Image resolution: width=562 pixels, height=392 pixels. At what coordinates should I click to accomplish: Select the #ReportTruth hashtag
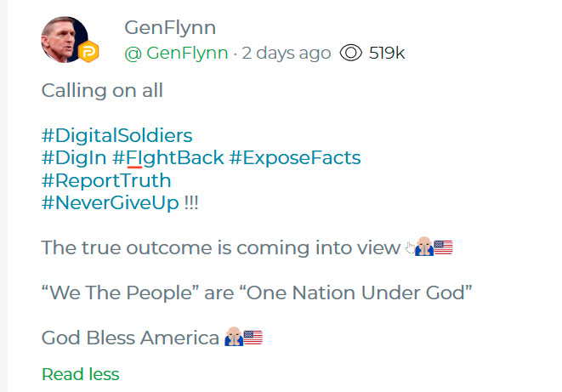tap(106, 180)
